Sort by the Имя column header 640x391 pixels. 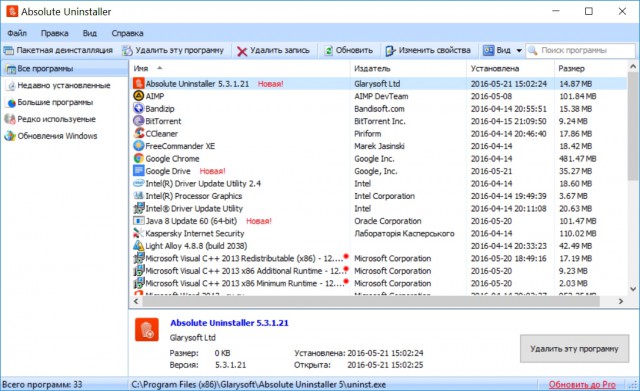[240, 69]
